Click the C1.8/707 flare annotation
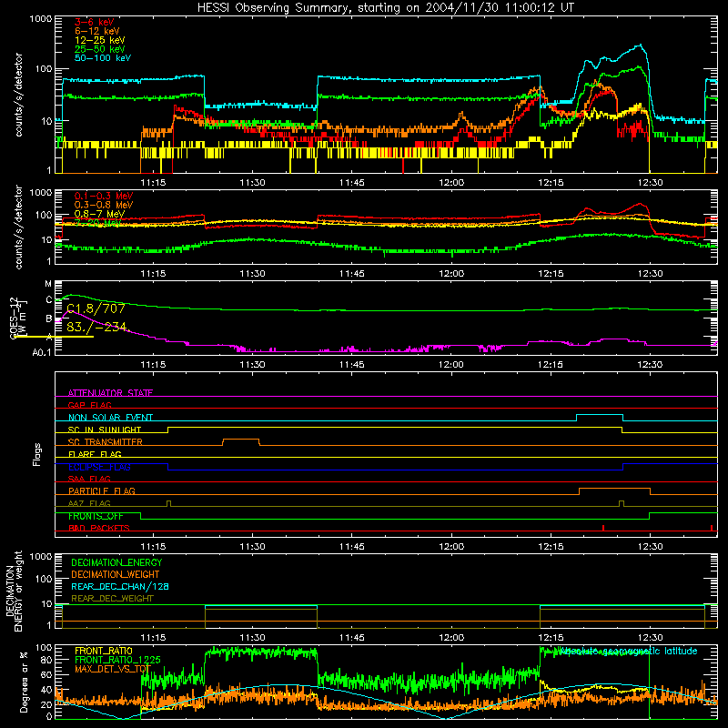The image size is (728, 728). coord(96,308)
